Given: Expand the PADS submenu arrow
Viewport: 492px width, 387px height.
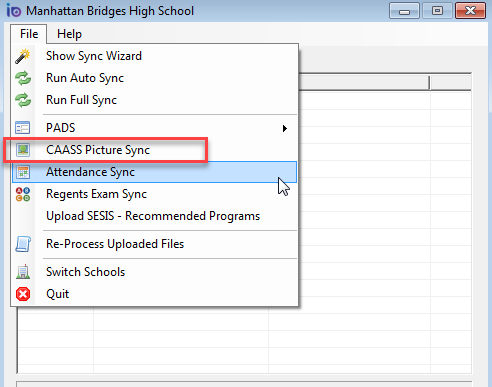Looking at the screenshot, I should click(x=284, y=128).
